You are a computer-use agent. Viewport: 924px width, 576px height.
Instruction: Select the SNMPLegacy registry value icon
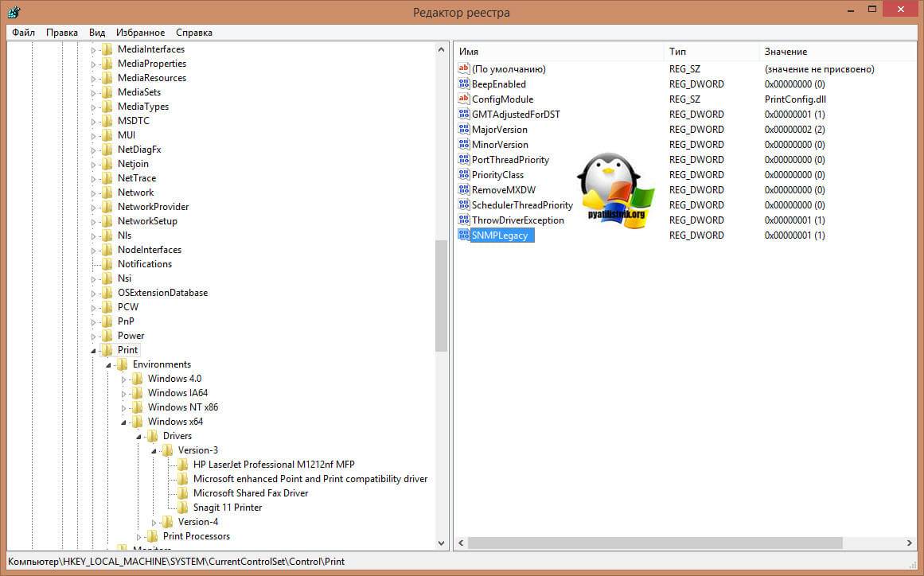pyautogui.click(x=465, y=235)
